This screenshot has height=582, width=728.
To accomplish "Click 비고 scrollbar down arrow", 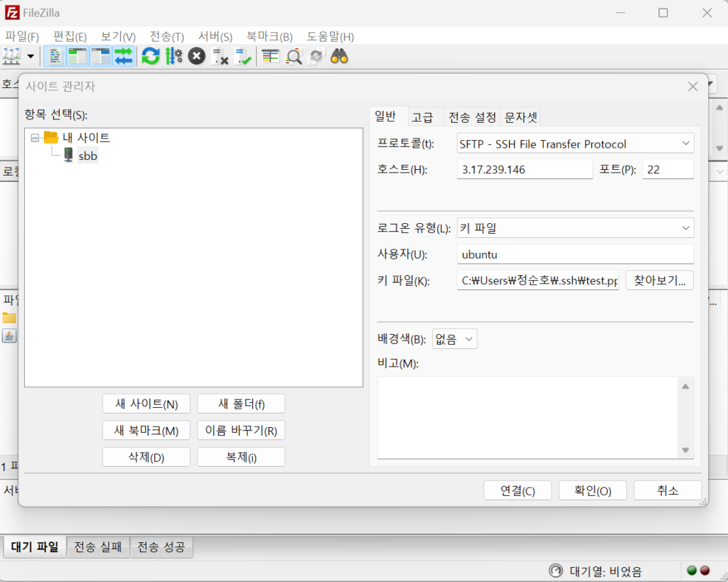I will click(x=685, y=450).
